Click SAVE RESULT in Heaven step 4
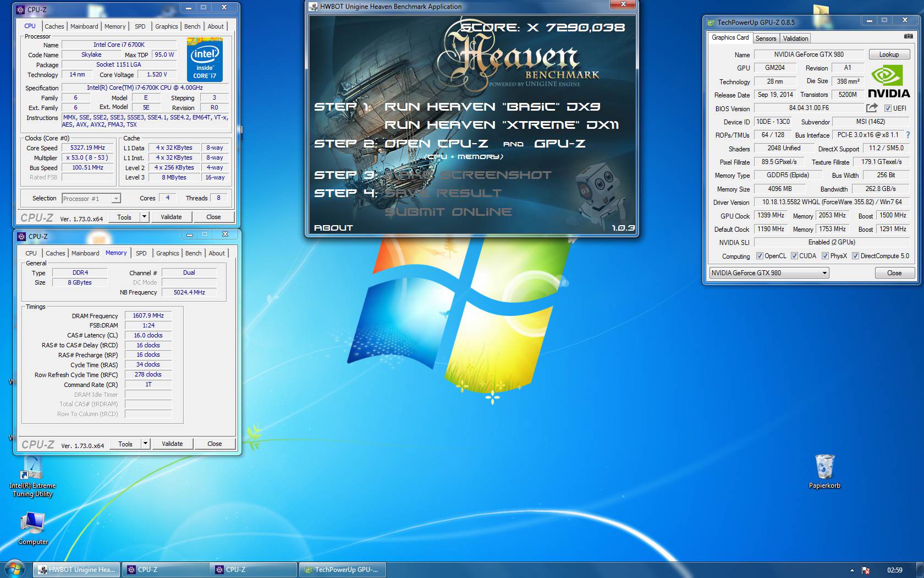Viewport: 924px width, 578px height. point(443,193)
